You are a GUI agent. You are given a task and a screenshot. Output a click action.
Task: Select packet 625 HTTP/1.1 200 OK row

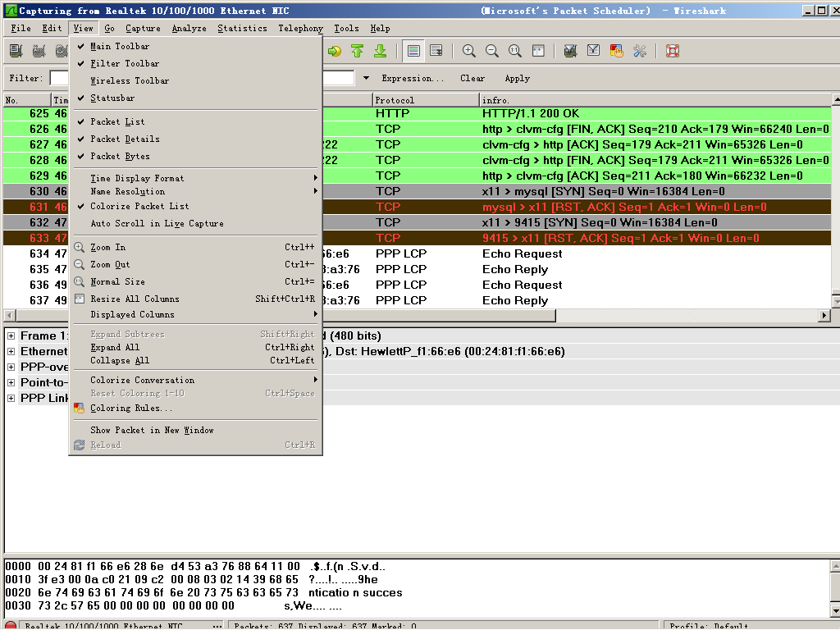[418, 113]
